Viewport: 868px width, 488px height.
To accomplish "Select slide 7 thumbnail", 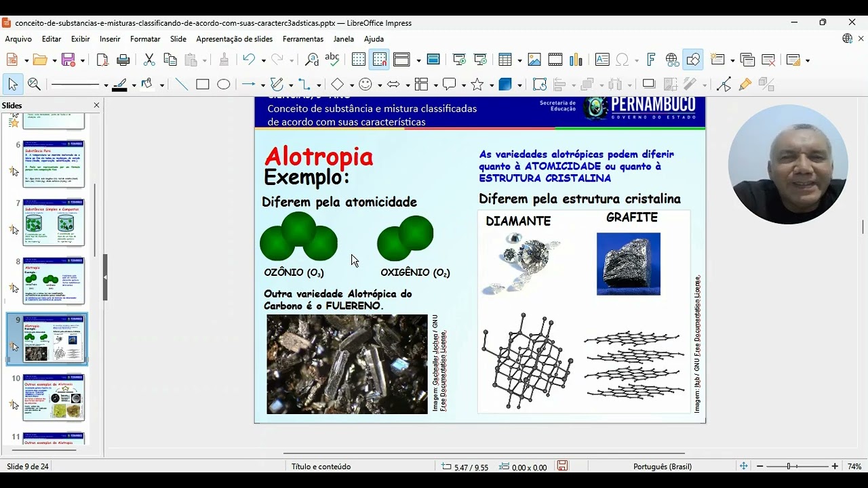I will click(x=54, y=222).
